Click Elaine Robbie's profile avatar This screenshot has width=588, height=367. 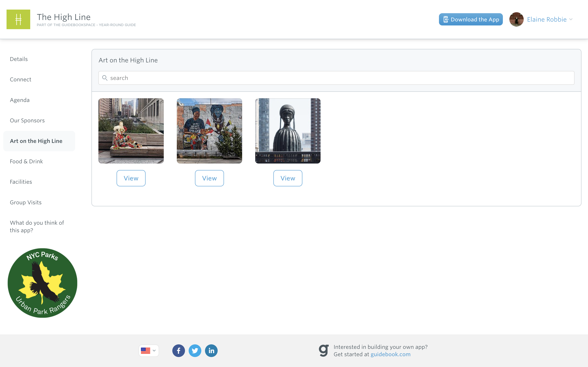516,19
